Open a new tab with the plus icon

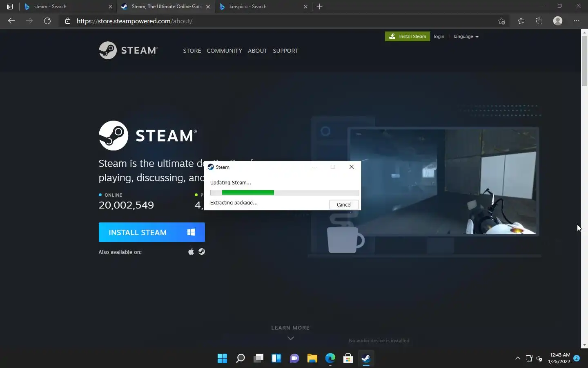coord(320,7)
